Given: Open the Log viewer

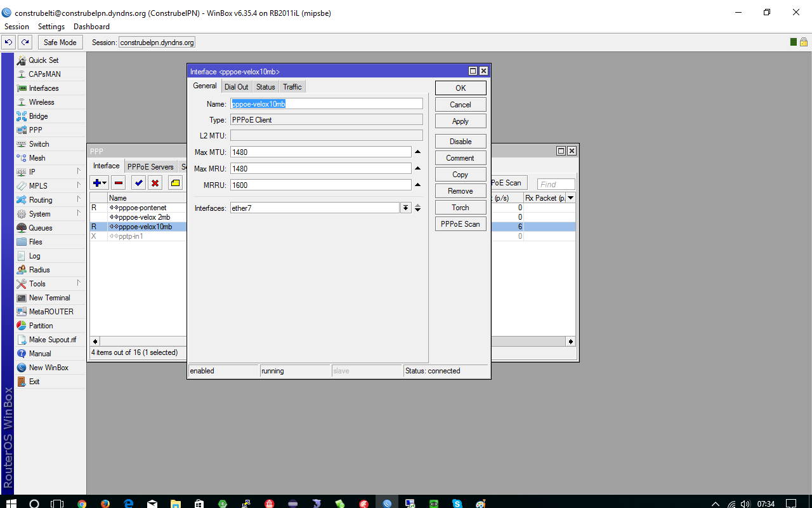Looking at the screenshot, I should tap(34, 256).
